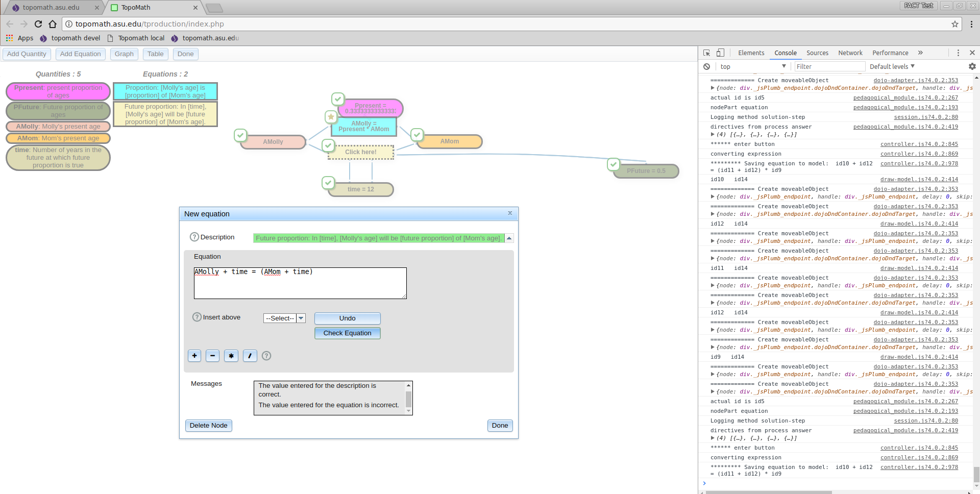
Task: Switch to the Performance tab in DevTools
Action: [x=890, y=53]
